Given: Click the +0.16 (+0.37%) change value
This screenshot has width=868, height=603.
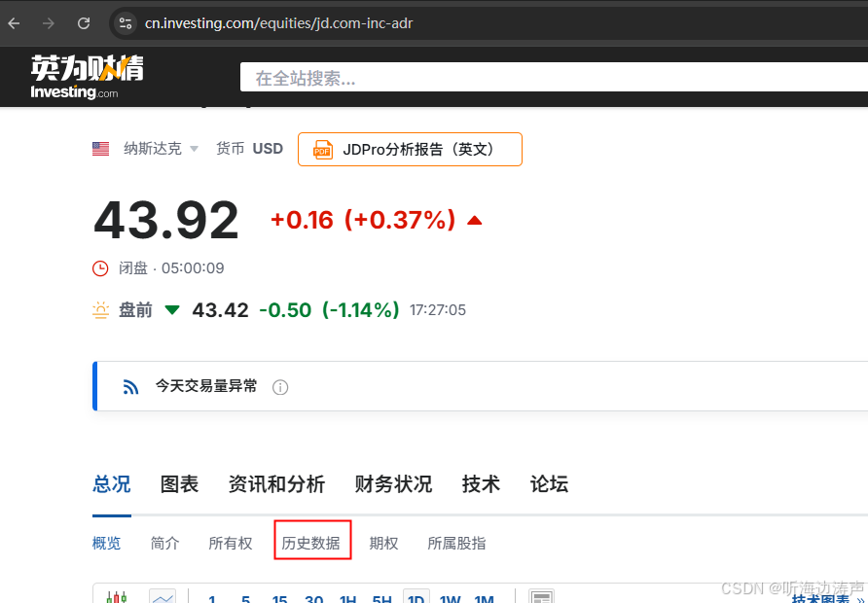Looking at the screenshot, I should coord(363,220).
